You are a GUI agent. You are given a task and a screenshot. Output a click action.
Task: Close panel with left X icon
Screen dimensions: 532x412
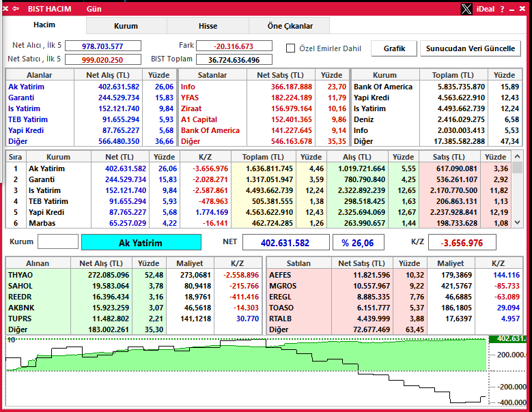pyautogui.click(x=5, y=9)
